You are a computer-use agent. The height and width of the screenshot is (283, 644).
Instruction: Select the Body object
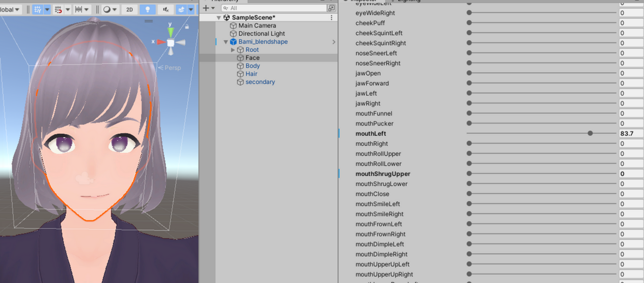point(252,65)
